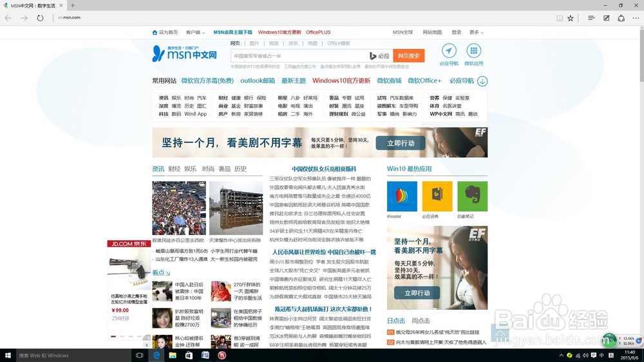
Task: Open Windows Store from taskbar
Action: coord(189,356)
